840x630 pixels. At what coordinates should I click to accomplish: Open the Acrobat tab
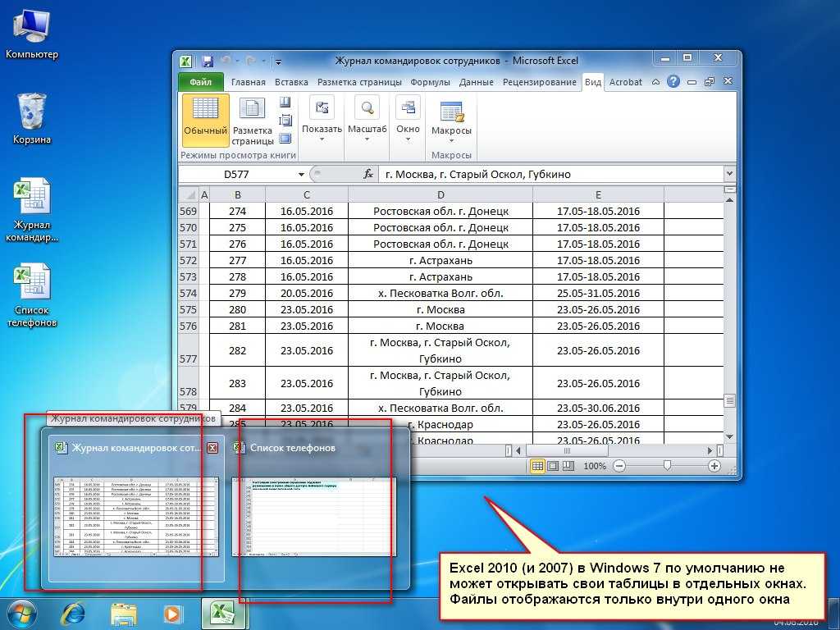pyautogui.click(x=626, y=82)
